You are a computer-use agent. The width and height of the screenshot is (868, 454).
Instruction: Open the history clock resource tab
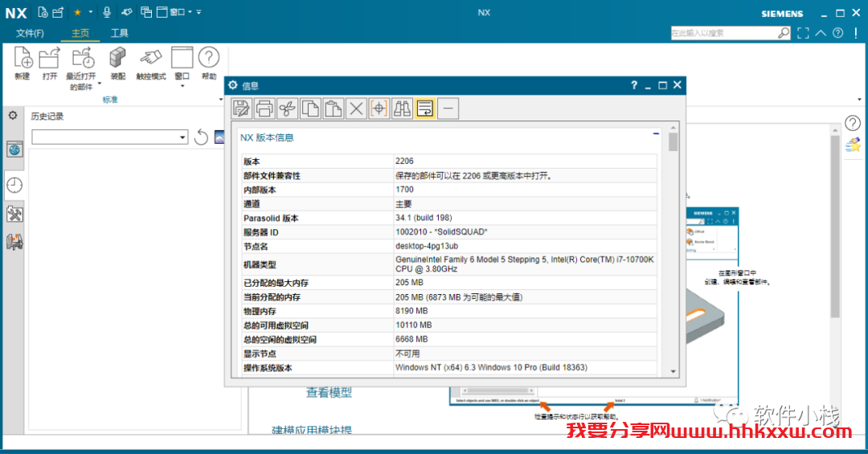pyautogui.click(x=14, y=185)
